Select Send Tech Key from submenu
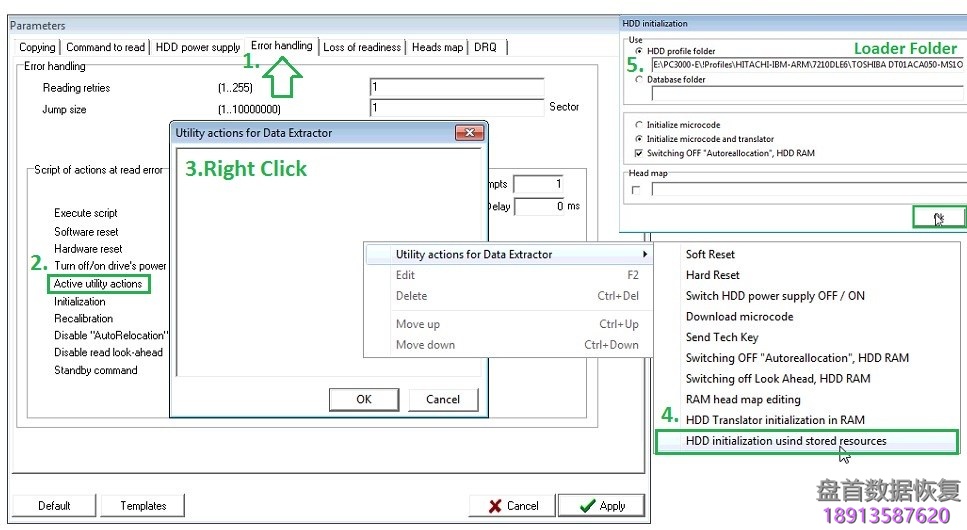Image resolution: width=967 pixels, height=530 pixels. 722,337
